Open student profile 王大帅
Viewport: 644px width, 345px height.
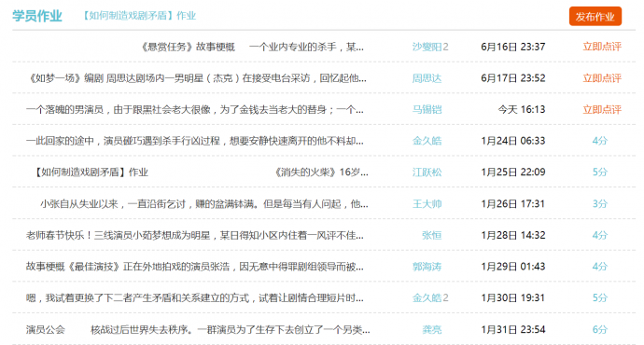(427, 204)
